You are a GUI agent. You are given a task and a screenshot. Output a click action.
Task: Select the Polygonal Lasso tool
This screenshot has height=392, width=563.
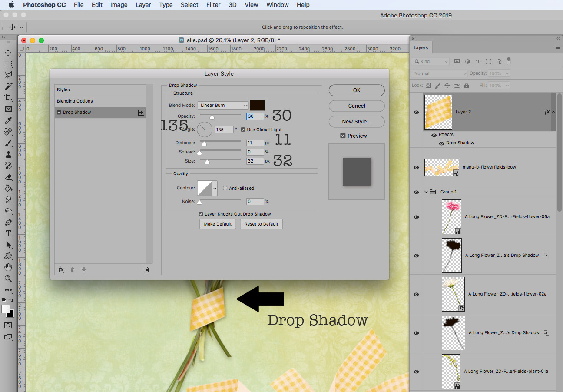click(x=8, y=76)
